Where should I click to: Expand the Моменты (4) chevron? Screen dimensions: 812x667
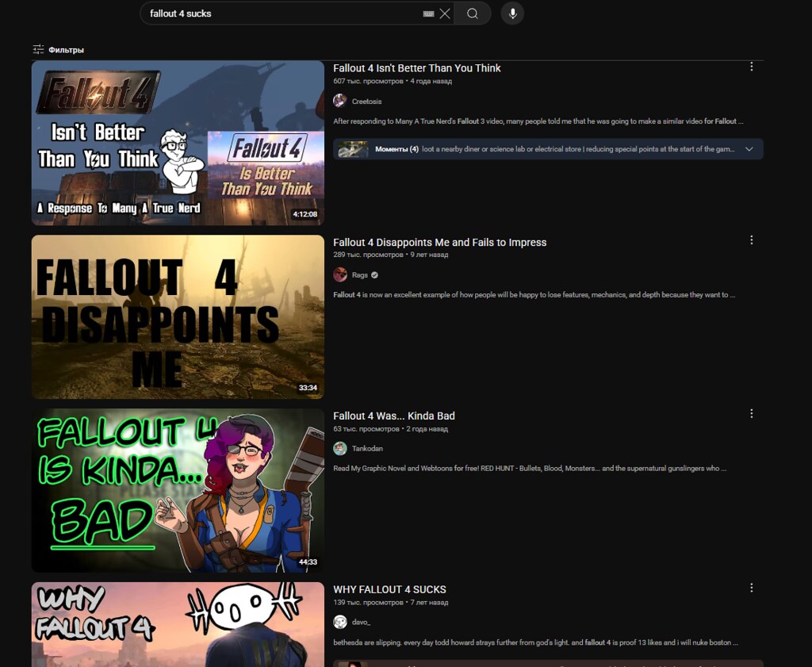click(x=749, y=149)
